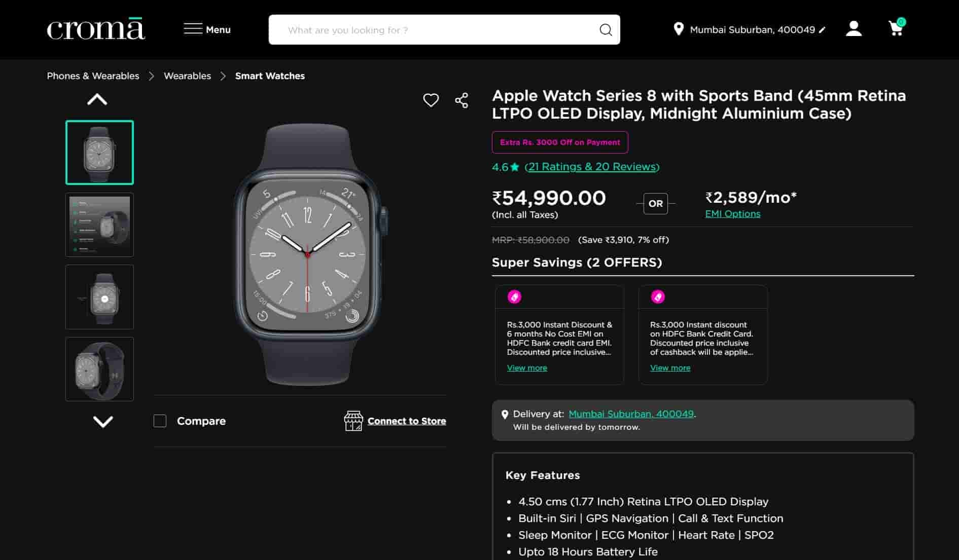Add the watch to wishlist via heart icon
The width and height of the screenshot is (959, 560).
431,100
